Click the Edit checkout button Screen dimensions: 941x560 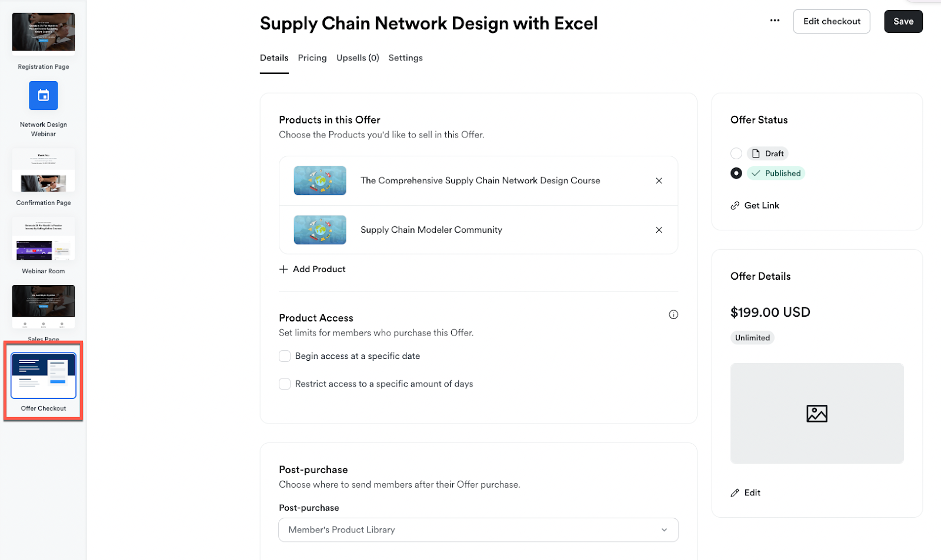pos(831,21)
